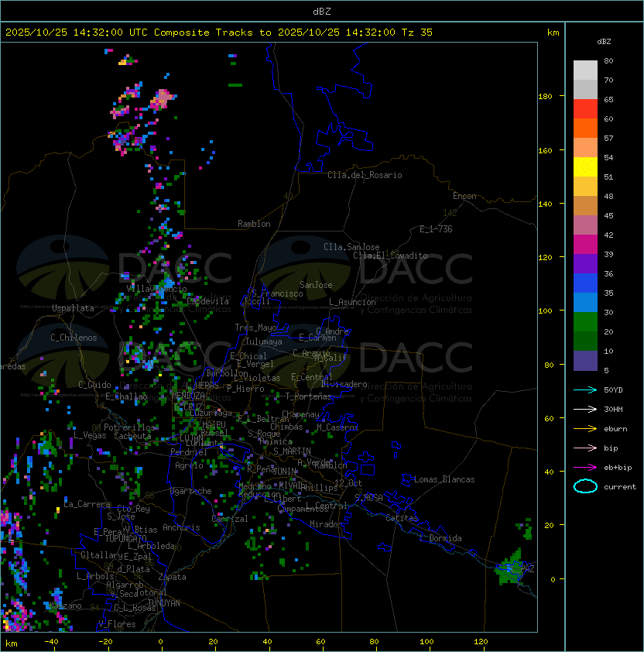Screen dimensions: 644x652
Task: Click the cyan 50YD arrow in legend
Action: (x=585, y=389)
